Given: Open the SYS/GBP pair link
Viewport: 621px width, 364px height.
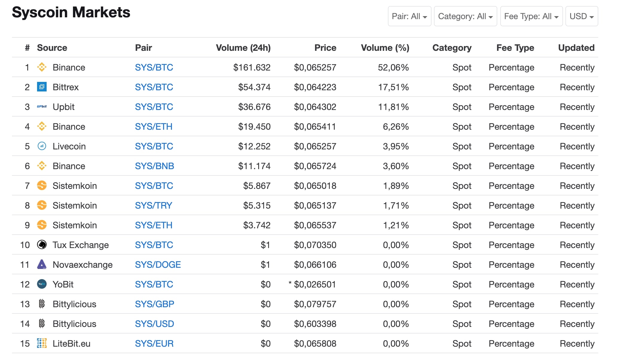Looking at the screenshot, I should click(155, 304).
